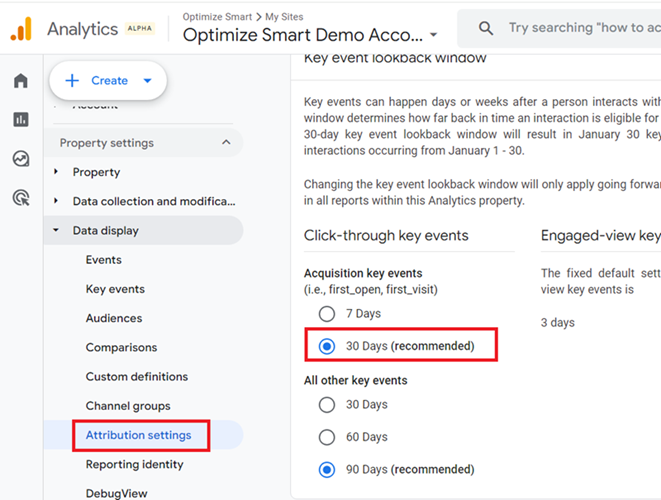Open the Advertising icon in left rail
This screenshot has width=661, height=500.
(21, 198)
